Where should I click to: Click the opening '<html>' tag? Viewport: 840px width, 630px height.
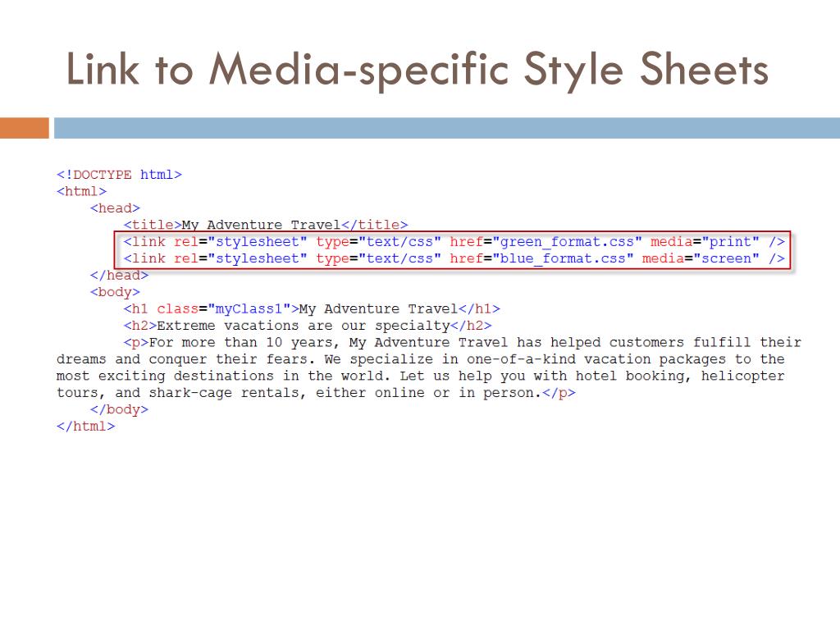click(x=81, y=191)
